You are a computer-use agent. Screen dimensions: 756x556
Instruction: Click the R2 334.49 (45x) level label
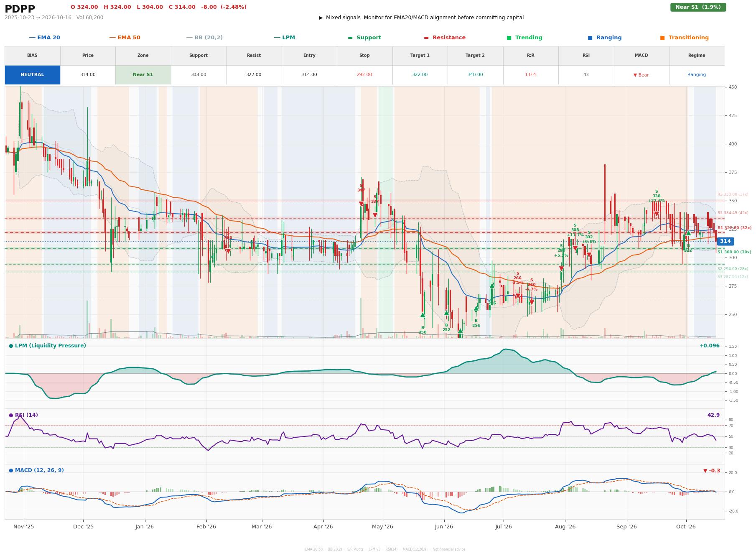(733, 213)
